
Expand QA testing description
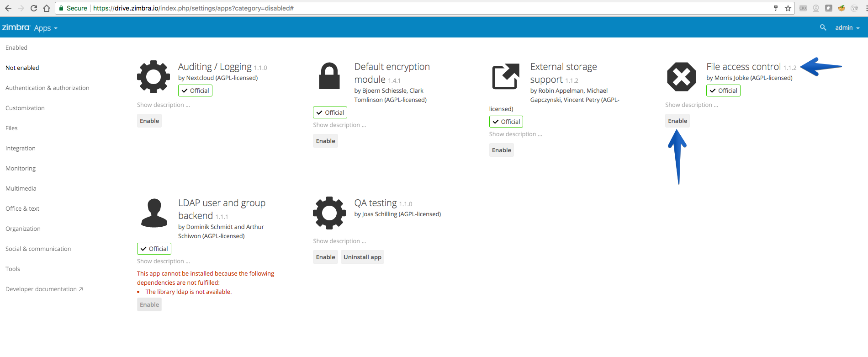pyautogui.click(x=339, y=241)
